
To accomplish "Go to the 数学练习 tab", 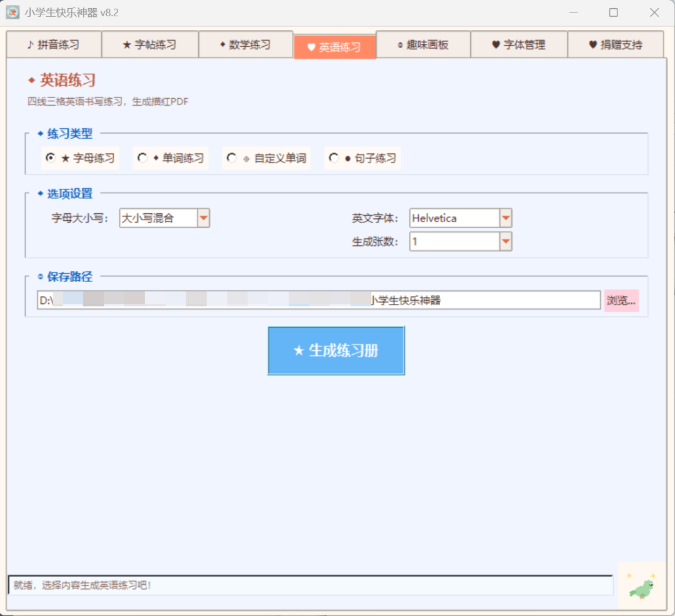I will point(246,44).
